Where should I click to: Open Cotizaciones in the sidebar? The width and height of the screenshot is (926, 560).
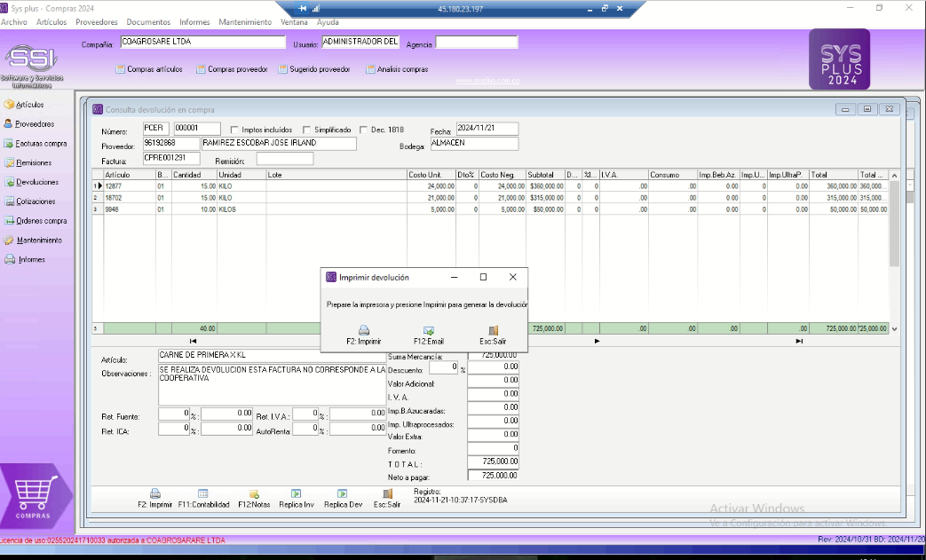point(29,201)
